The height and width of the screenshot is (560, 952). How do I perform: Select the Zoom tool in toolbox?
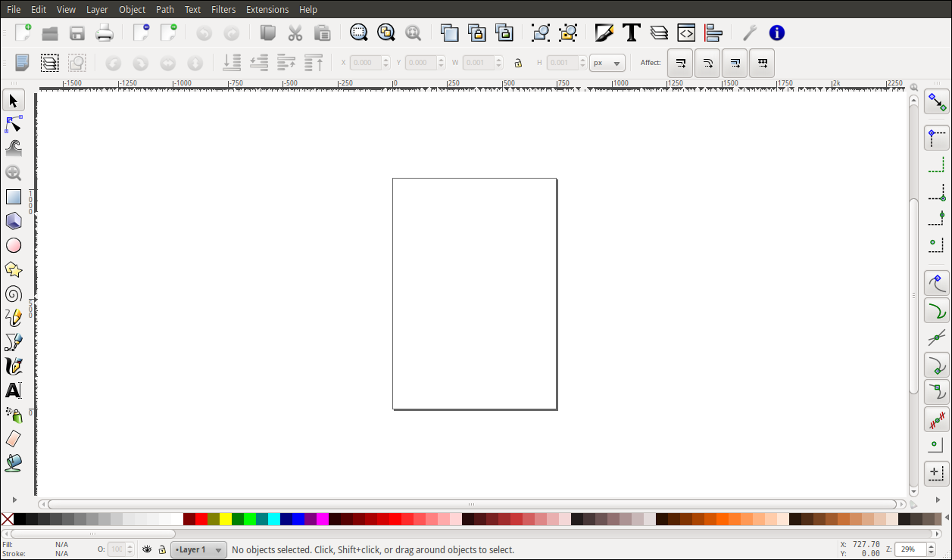coord(14,173)
